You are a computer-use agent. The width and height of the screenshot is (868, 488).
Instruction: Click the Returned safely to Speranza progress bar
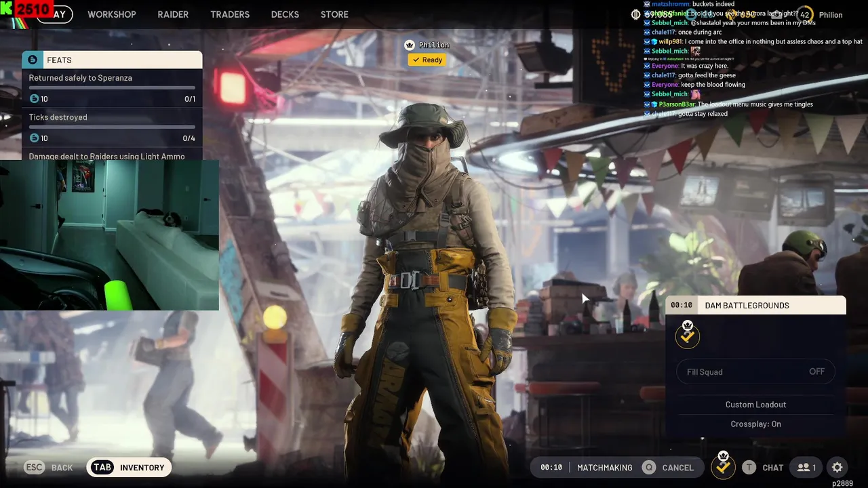[x=112, y=88]
